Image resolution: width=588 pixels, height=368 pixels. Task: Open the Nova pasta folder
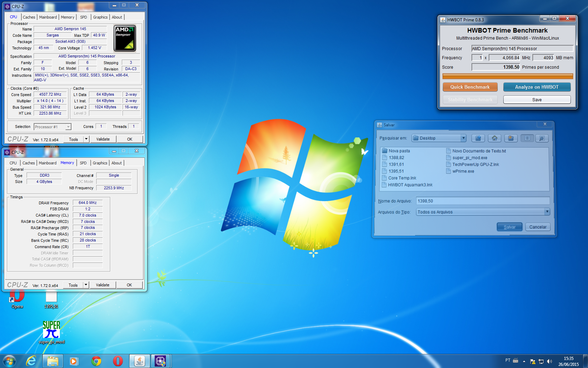click(396, 151)
